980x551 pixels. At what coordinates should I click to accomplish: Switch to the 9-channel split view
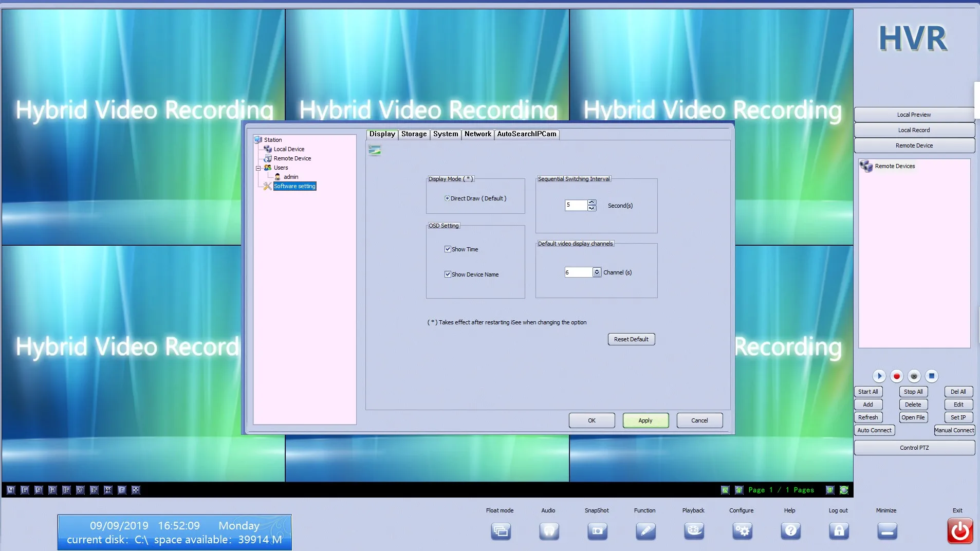click(x=39, y=490)
